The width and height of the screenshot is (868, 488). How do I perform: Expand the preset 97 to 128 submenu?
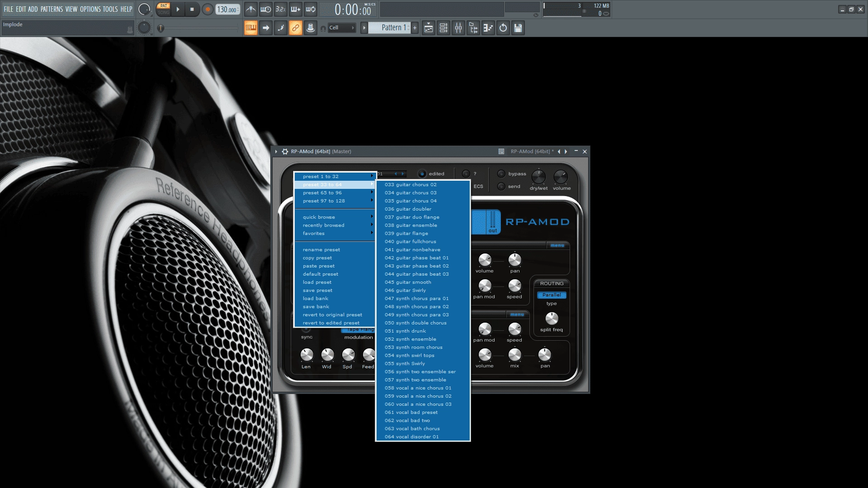(x=335, y=201)
